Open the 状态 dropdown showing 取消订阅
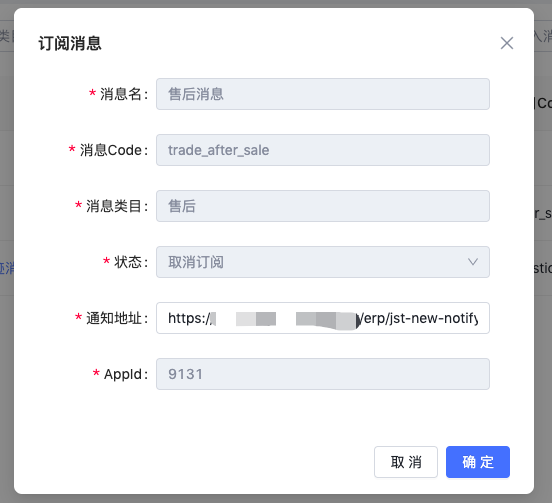The image size is (552, 503). tap(323, 262)
